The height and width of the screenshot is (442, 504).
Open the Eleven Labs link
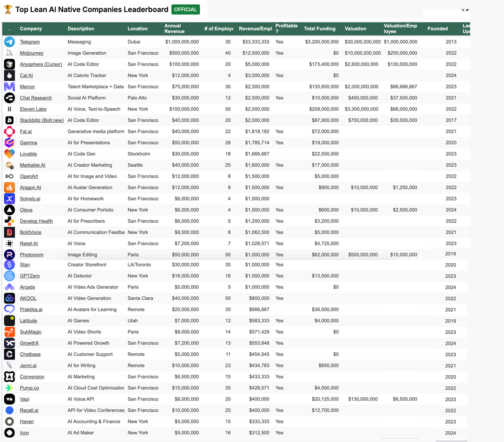click(33, 109)
